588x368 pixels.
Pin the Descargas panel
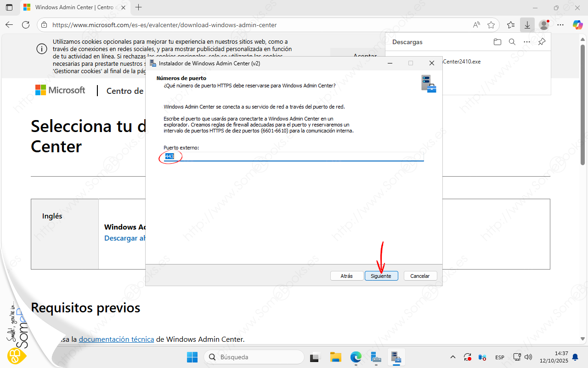[542, 42]
